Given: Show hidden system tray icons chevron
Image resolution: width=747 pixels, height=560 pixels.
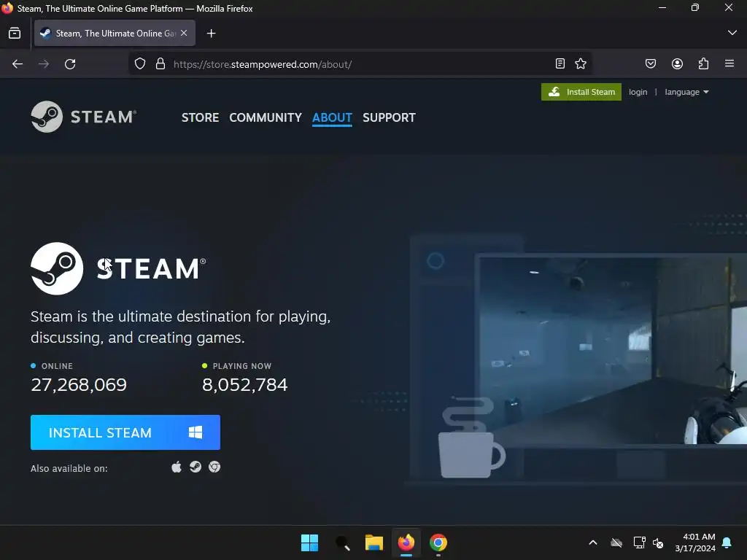Looking at the screenshot, I should click(593, 542).
